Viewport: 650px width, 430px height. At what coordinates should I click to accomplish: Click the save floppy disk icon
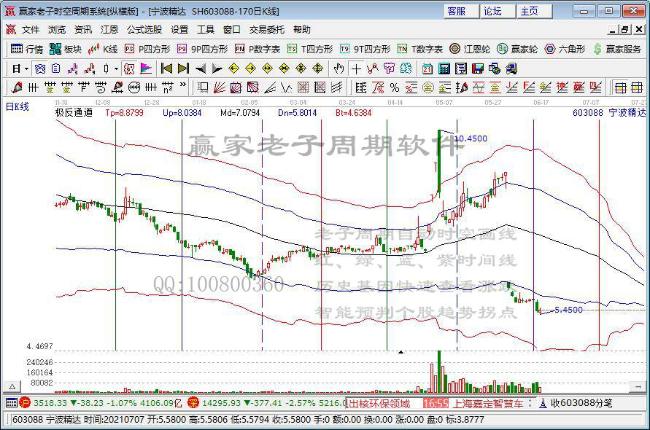pyautogui.click(x=478, y=69)
